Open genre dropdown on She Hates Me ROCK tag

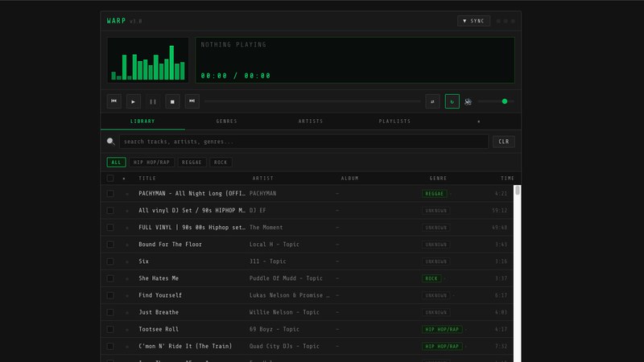(x=445, y=278)
